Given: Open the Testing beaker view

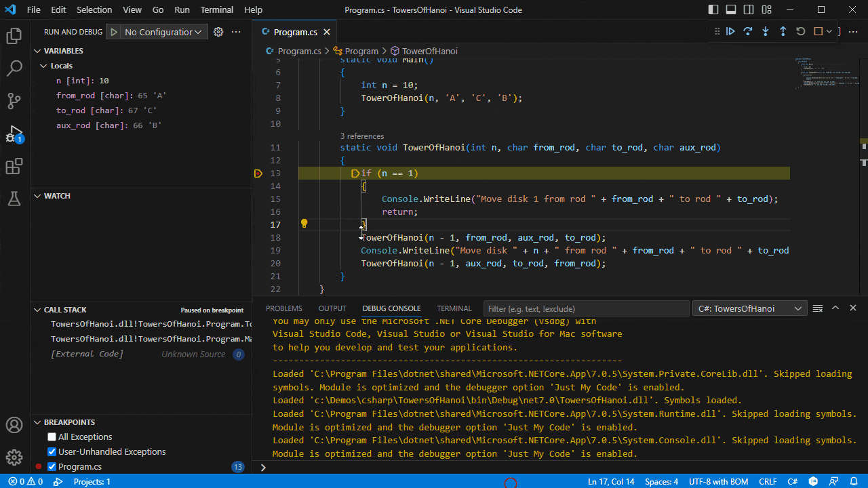Looking at the screenshot, I should pos(14,199).
